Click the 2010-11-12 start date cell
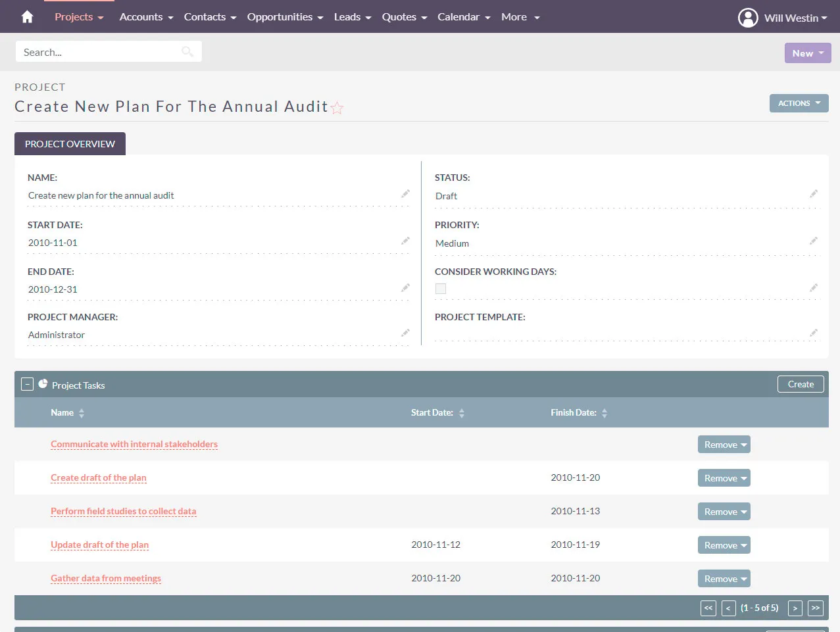Image resolution: width=840 pixels, height=632 pixels. [435, 545]
